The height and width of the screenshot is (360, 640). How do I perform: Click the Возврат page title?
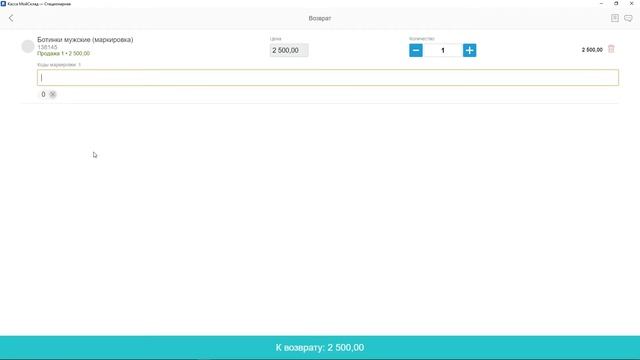320,18
